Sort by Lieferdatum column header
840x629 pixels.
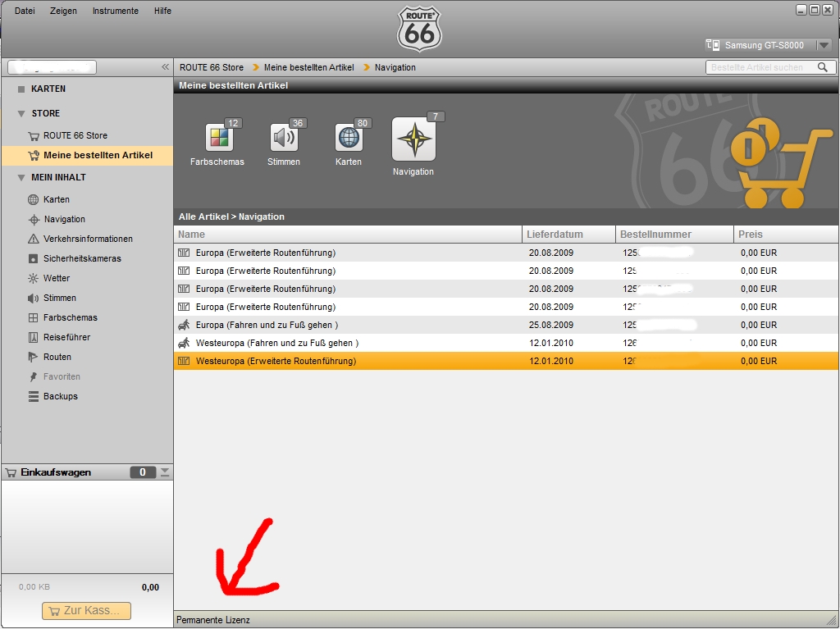click(x=569, y=235)
